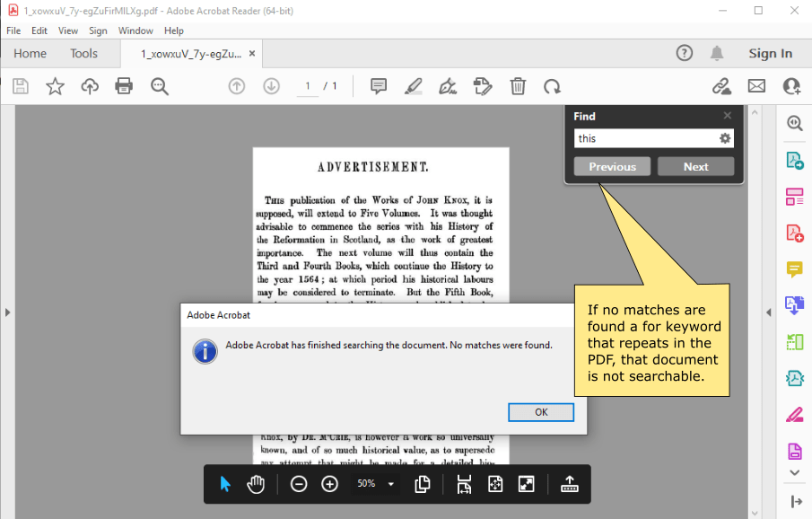Toggle fit one full page view
This screenshot has width=812, height=519.
point(494,483)
